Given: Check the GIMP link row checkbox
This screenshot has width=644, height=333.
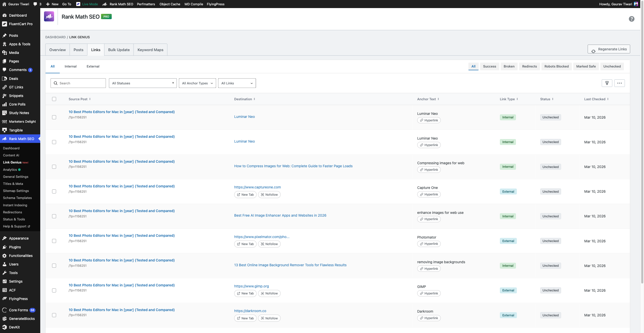Looking at the screenshot, I should pyautogui.click(x=54, y=290).
